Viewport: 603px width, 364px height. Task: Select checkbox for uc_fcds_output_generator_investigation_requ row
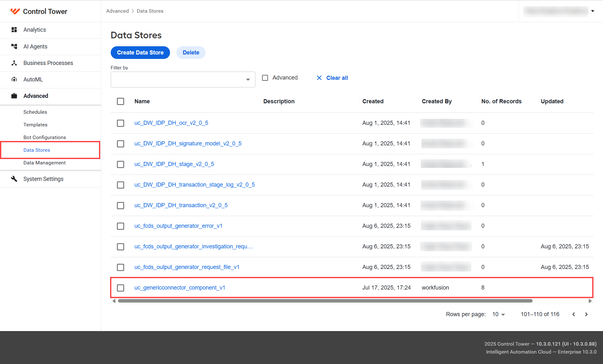tap(121, 247)
